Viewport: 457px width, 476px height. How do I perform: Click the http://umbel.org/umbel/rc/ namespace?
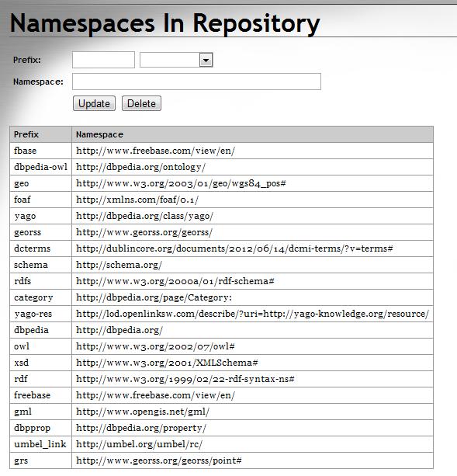tap(139, 444)
